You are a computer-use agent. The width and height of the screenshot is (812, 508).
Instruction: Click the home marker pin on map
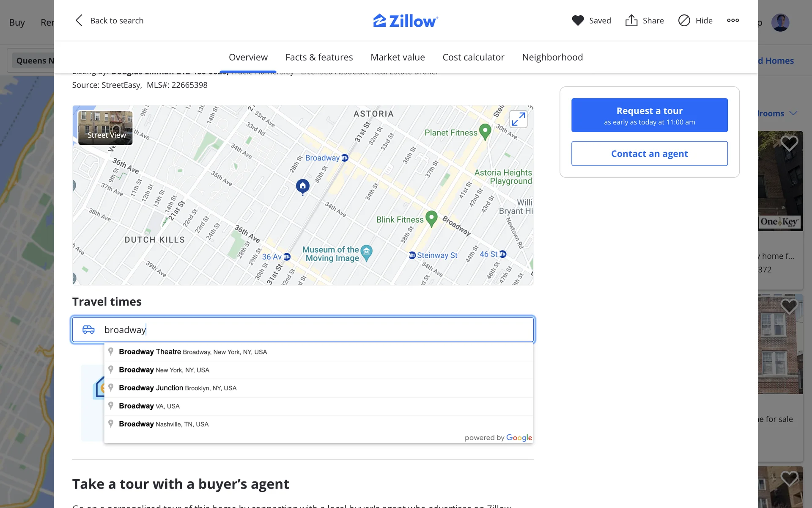[302, 186]
